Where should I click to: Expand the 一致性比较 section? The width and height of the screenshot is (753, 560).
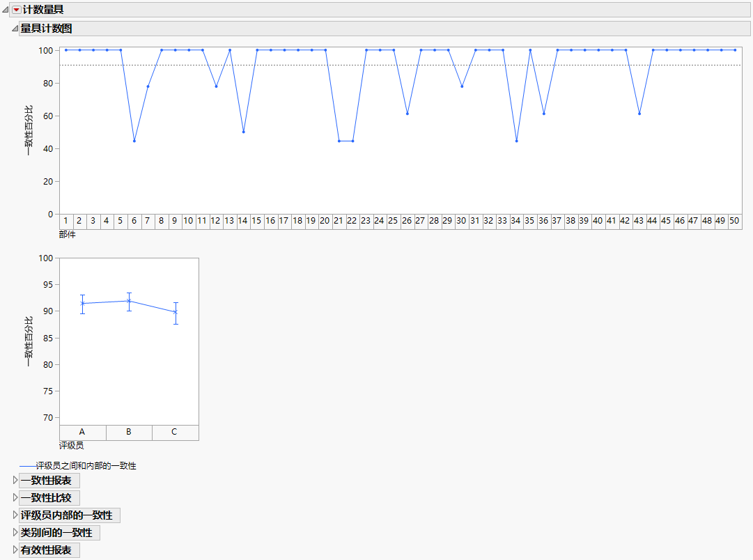(x=13, y=497)
